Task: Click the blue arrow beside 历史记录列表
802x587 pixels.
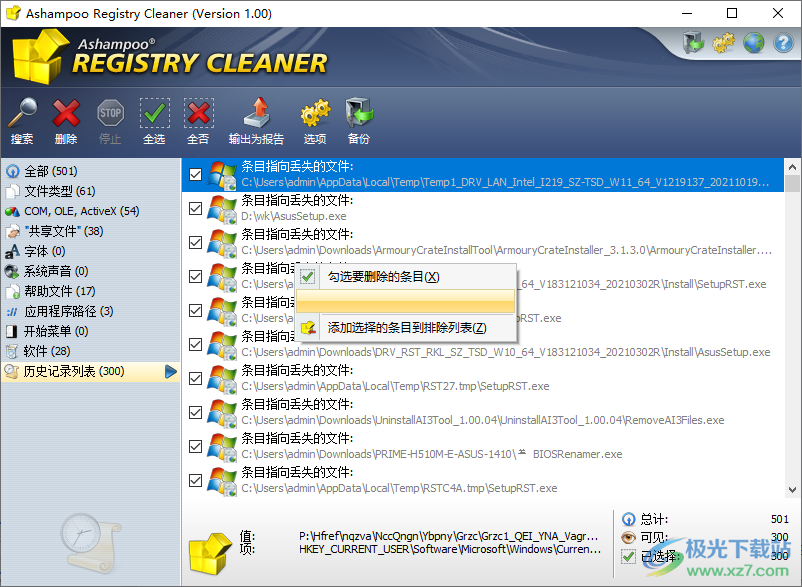Action: 171,372
